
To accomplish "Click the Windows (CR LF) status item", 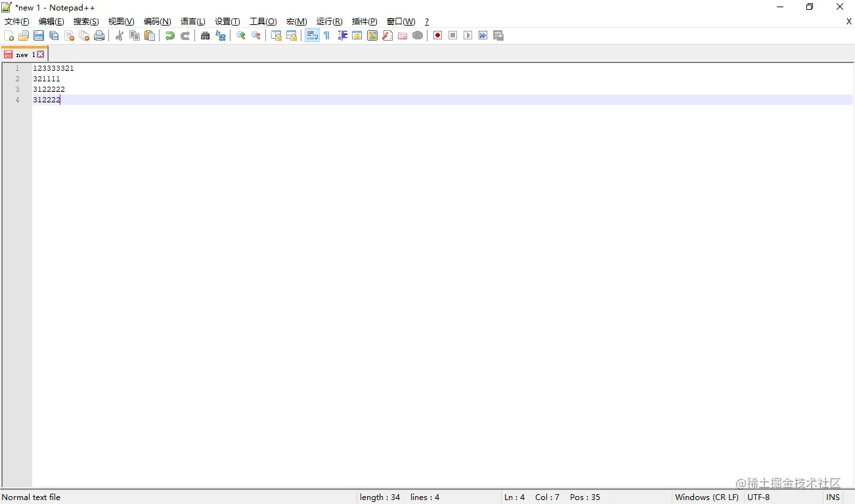I will click(x=707, y=497).
